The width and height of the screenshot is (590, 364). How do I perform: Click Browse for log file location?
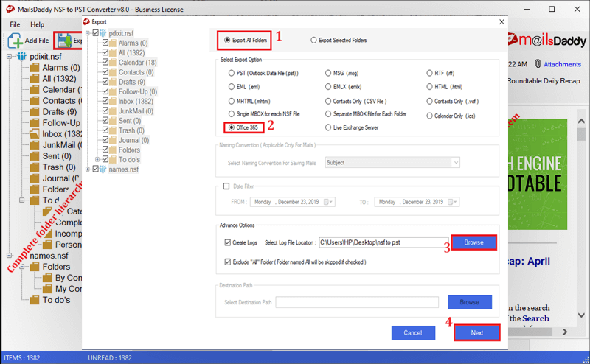473,242
